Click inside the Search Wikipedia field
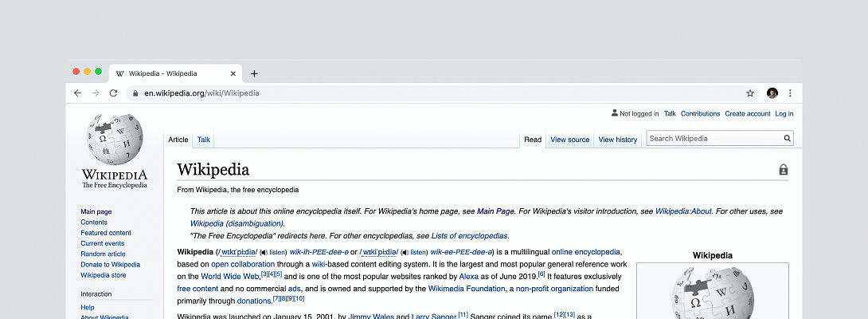Screen dimensions: 868x319 pyautogui.click(x=713, y=139)
